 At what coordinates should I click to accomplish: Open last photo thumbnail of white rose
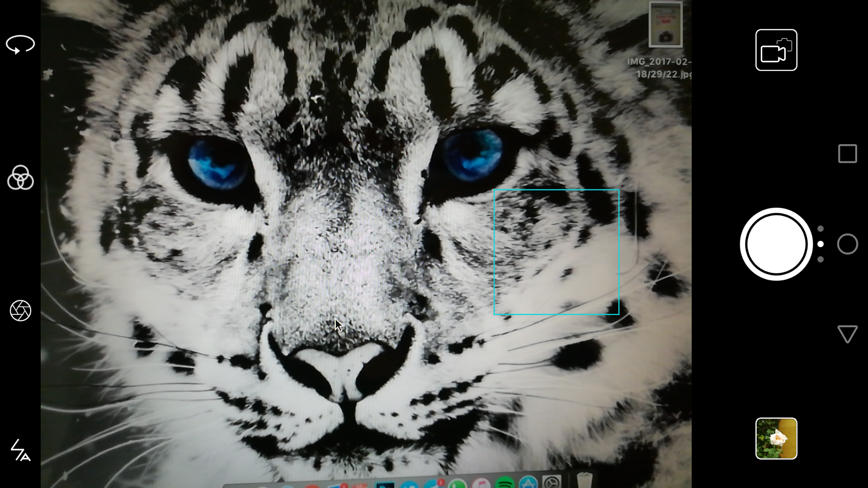[x=776, y=438]
